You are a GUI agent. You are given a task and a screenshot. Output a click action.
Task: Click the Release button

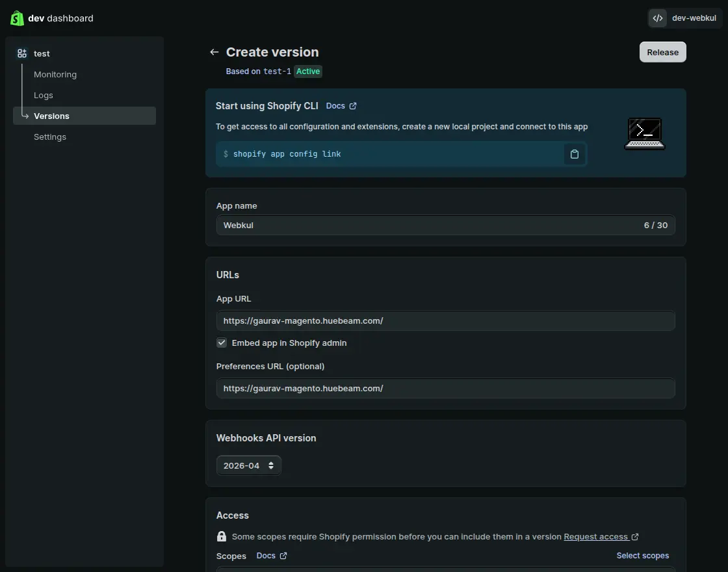click(x=662, y=52)
